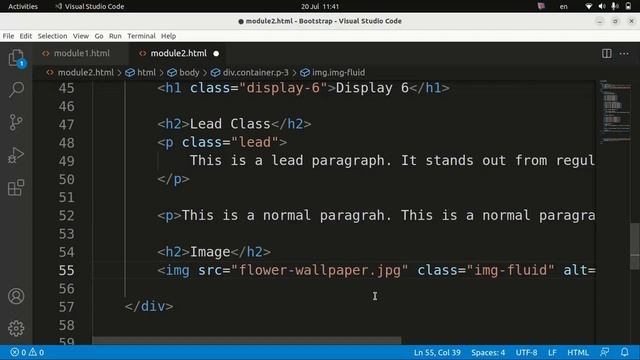Click Ln 55, Col 39 in status bar
The width and height of the screenshot is (640, 360).
click(437, 352)
